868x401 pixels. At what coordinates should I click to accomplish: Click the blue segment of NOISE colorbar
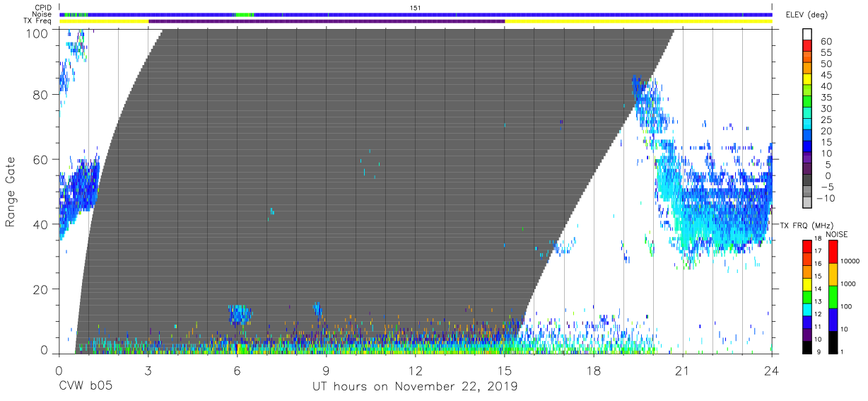click(832, 319)
